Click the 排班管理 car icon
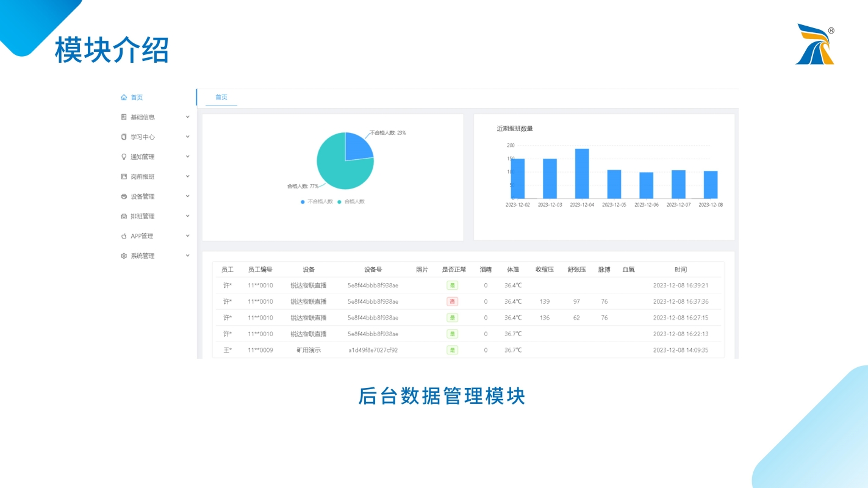Screen dimensions: 868x488 124,217
